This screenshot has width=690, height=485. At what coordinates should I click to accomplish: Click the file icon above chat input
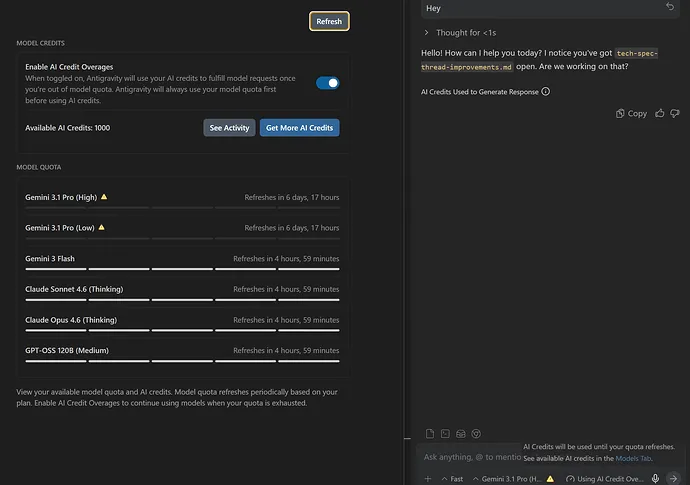[430, 434]
